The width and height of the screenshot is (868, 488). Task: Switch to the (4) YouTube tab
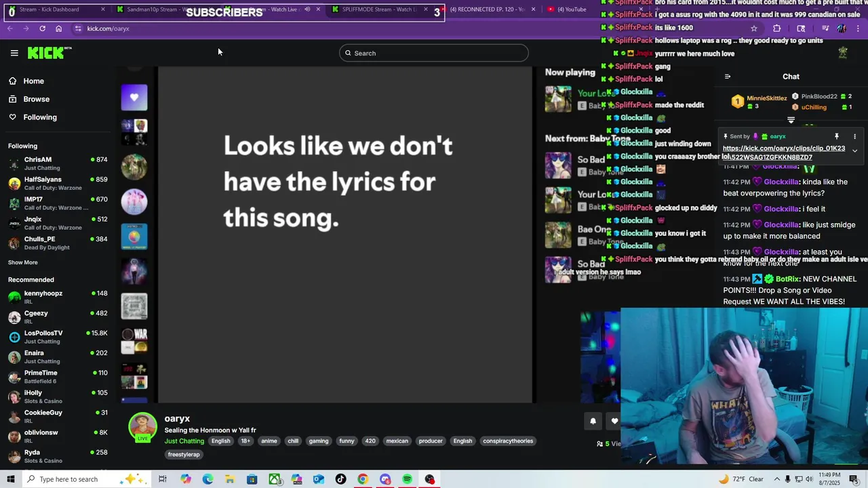click(x=572, y=9)
